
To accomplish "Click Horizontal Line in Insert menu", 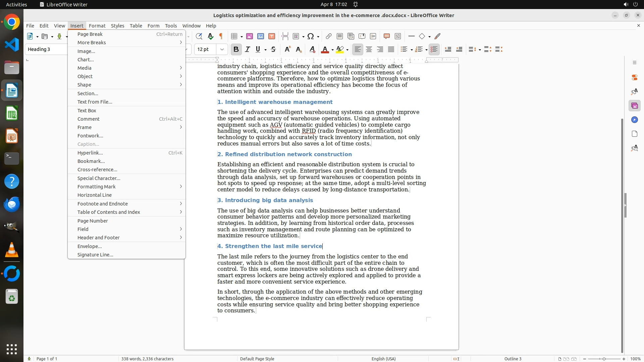I will coord(95,195).
